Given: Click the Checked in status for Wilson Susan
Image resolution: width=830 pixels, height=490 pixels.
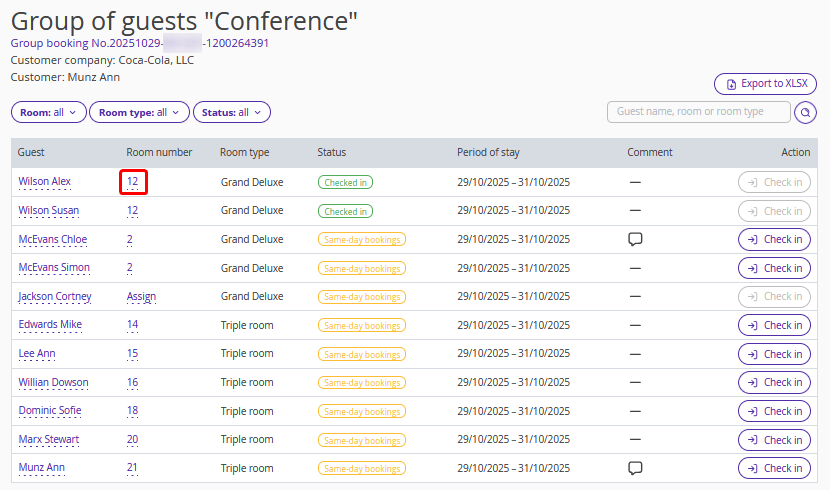Looking at the screenshot, I should (x=345, y=211).
